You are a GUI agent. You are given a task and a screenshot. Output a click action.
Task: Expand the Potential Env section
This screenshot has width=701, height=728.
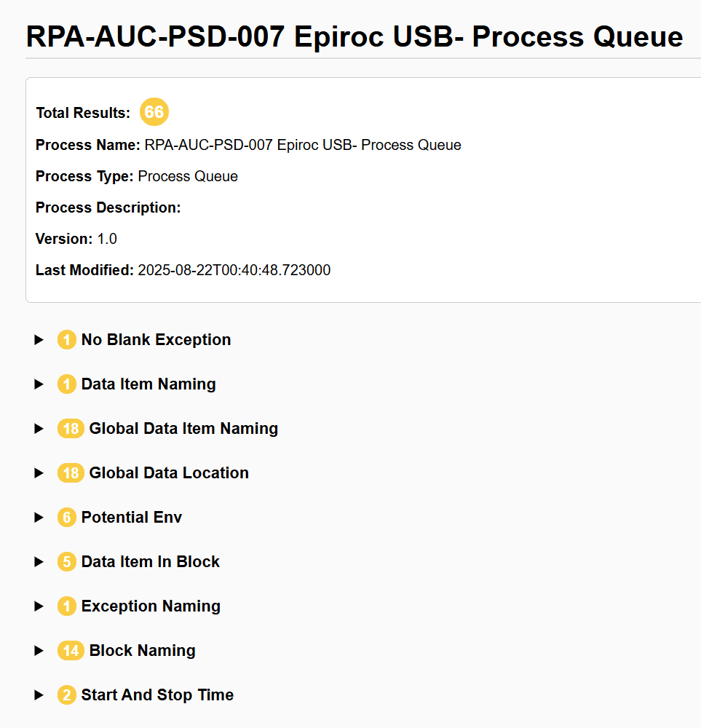39,517
